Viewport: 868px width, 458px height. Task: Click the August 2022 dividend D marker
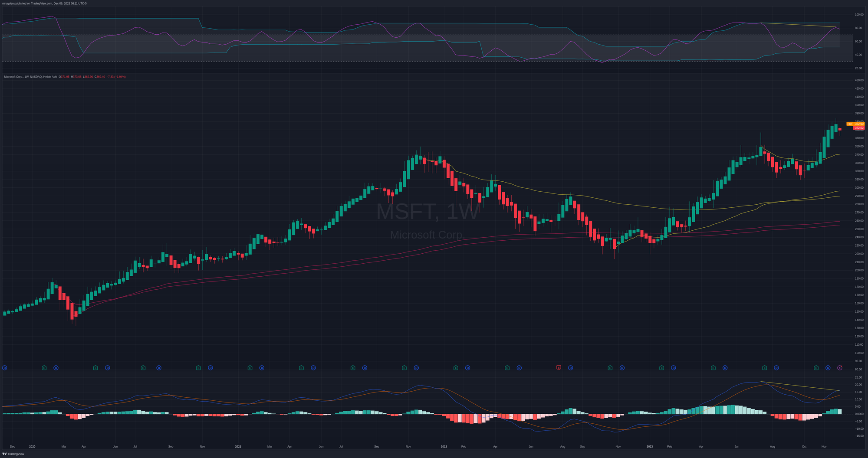[x=570, y=368]
